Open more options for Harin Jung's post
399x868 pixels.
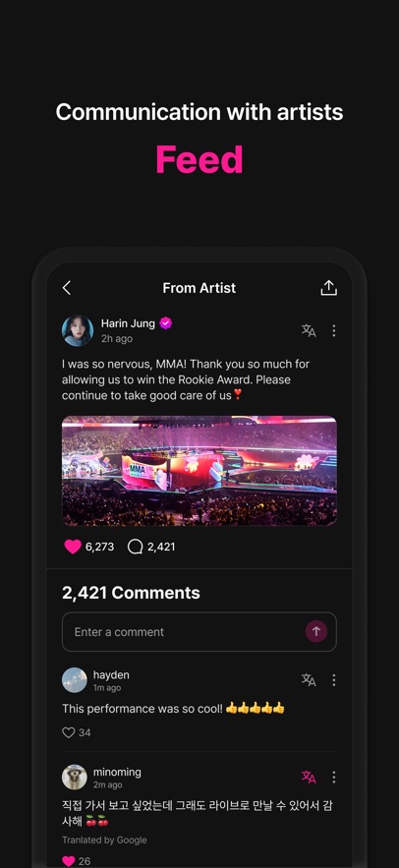pos(334,330)
